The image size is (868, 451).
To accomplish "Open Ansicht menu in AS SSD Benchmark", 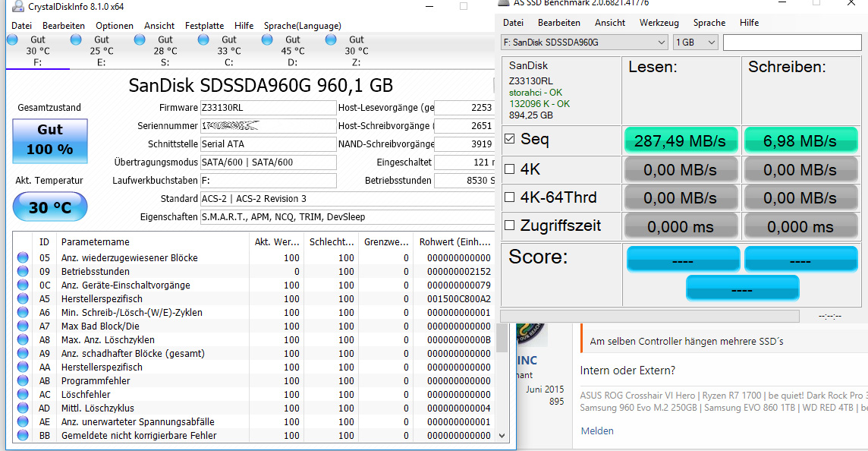I will (610, 23).
